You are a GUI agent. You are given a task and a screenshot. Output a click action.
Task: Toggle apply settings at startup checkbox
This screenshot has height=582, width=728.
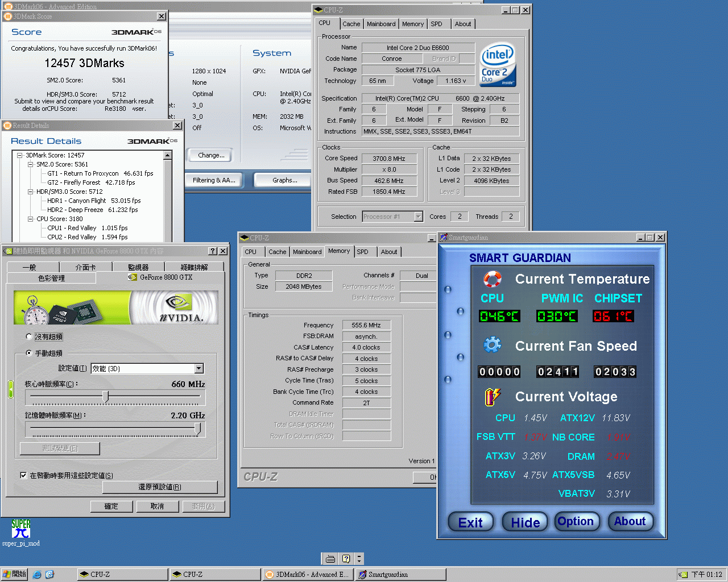pos(23,475)
